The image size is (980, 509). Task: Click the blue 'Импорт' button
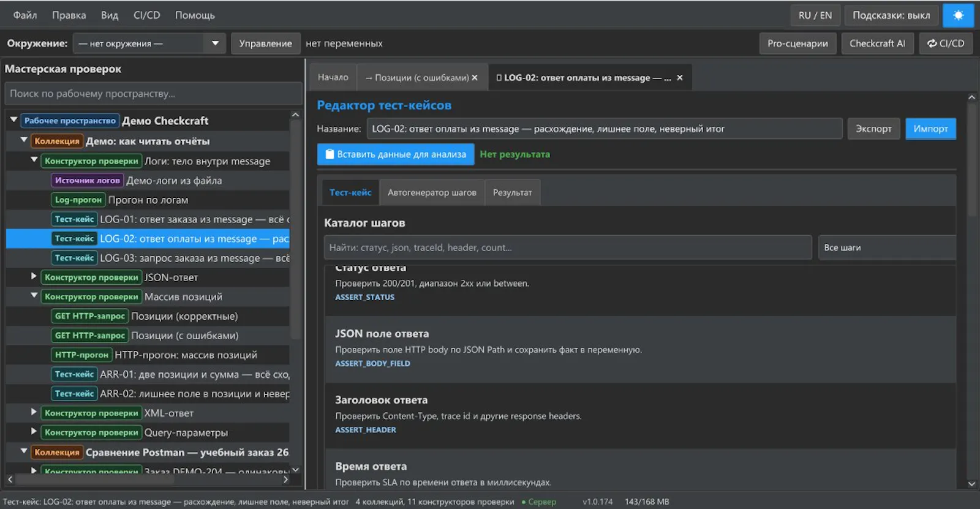click(x=930, y=129)
